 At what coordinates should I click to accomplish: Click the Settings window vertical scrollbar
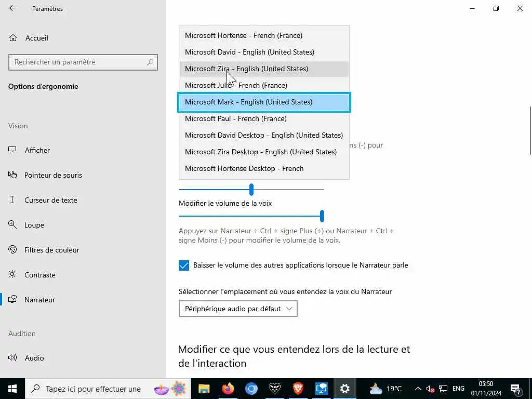tap(530, 130)
